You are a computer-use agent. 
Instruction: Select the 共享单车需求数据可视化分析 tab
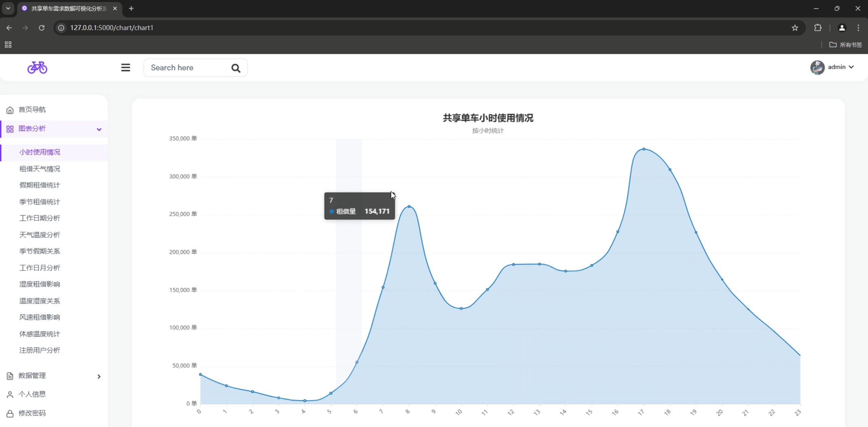(69, 8)
